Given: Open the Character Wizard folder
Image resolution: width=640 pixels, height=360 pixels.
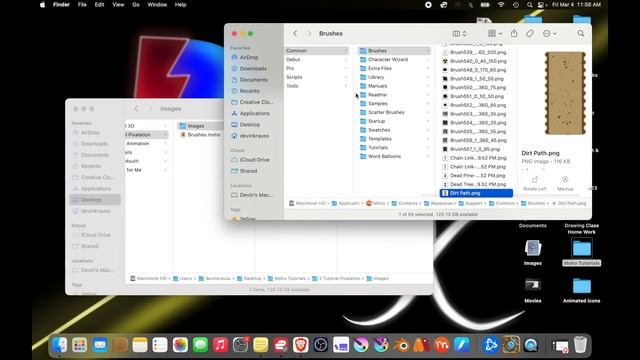Looking at the screenshot, I should (x=388, y=60).
